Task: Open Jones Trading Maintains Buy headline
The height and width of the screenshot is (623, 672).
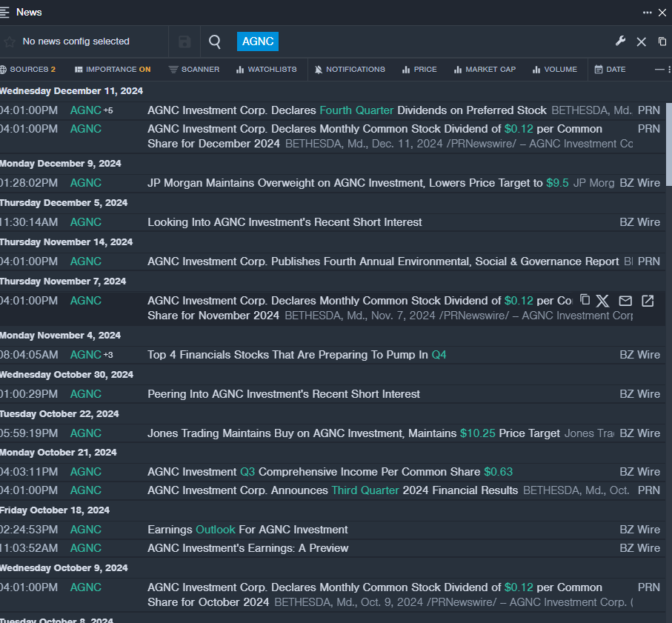Action: (x=353, y=433)
